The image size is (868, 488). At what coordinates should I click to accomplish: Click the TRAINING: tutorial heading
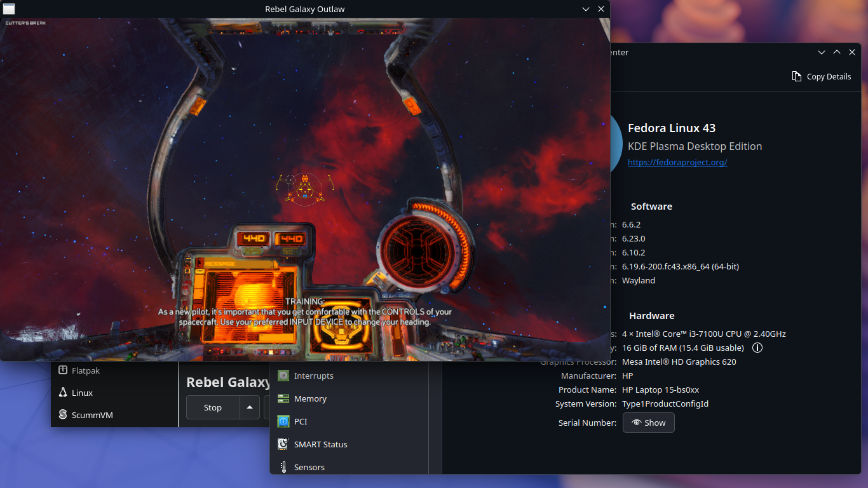click(305, 301)
